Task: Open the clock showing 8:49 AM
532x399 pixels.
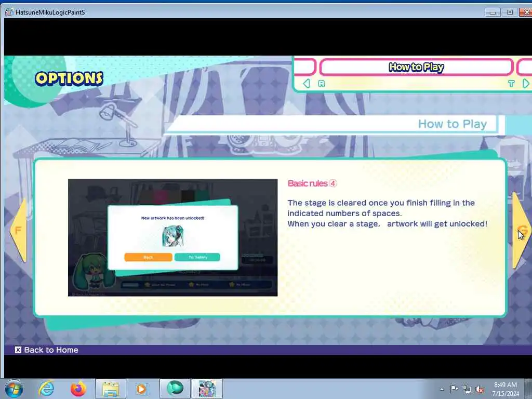Action: click(x=506, y=389)
